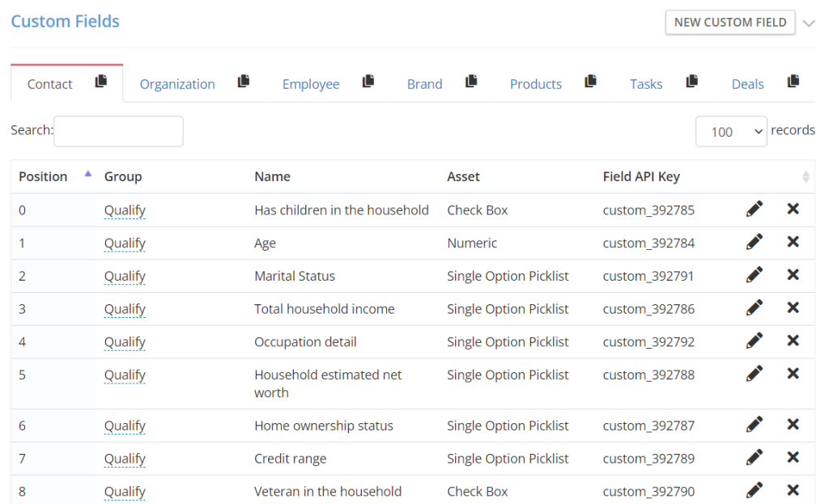829x504 pixels.
Task: Delete the Total household income field
Action: (x=793, y=308)
